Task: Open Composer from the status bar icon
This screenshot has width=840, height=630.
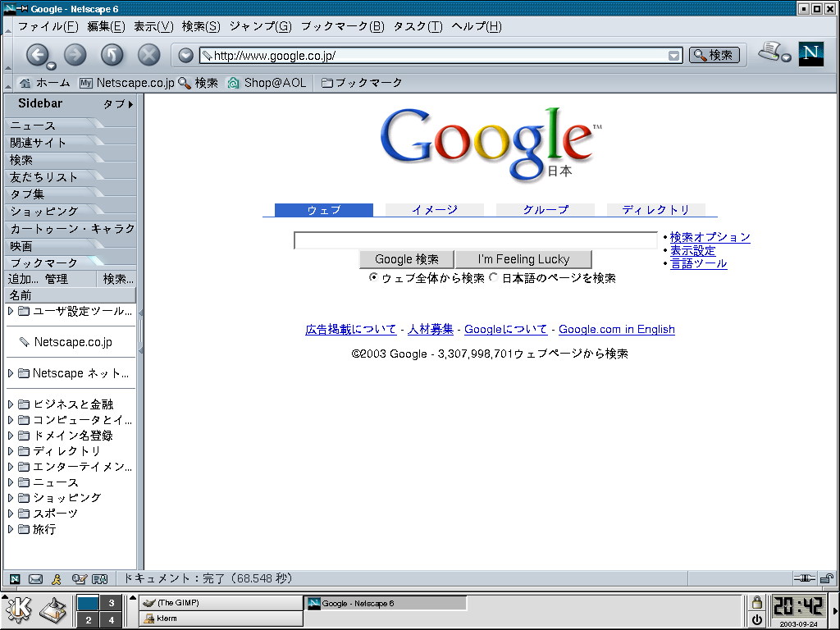Action: click(79, 578)
